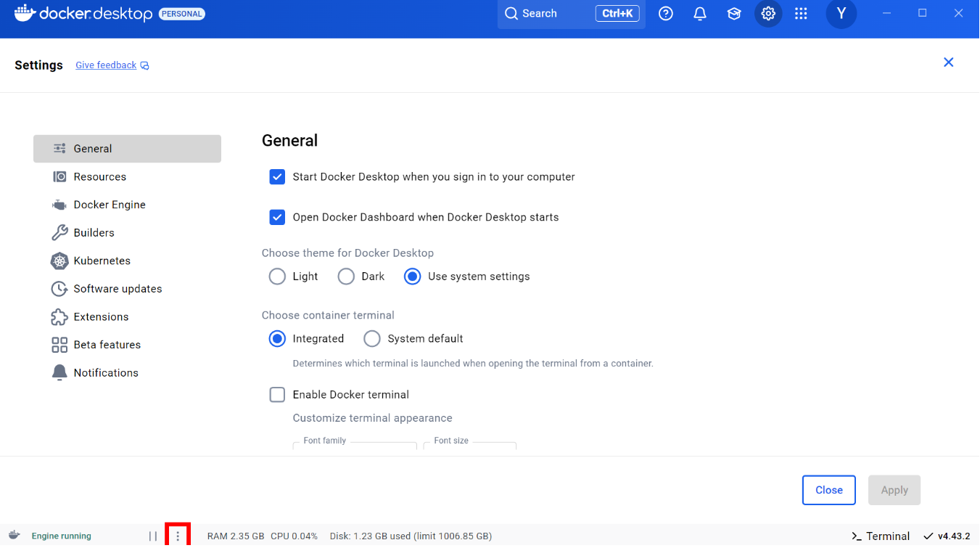This screenshot has width=980, height=548.
Task: Click the Settings gear icon in header
Action: [x=768, y=14]
